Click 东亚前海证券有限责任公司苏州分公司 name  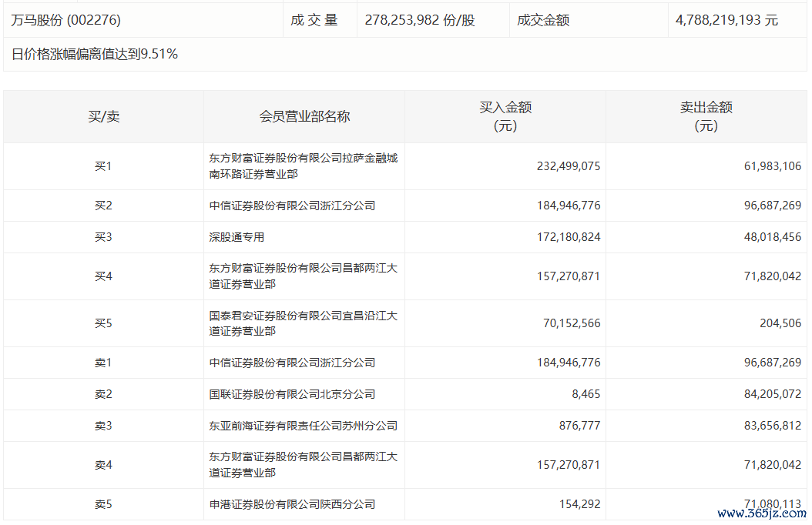click(x=304, y=426)
